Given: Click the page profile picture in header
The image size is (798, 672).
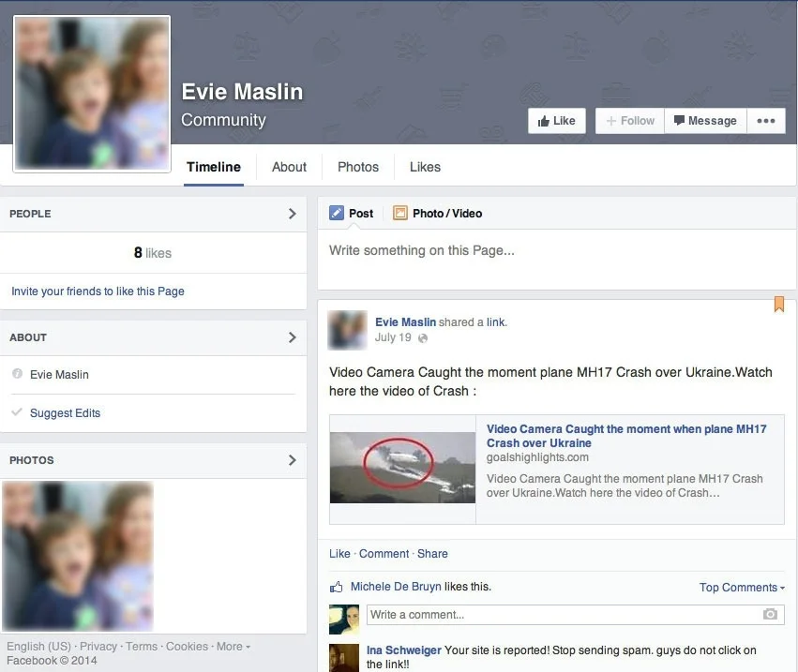Looking at the screenshot, I should (92, 94).
